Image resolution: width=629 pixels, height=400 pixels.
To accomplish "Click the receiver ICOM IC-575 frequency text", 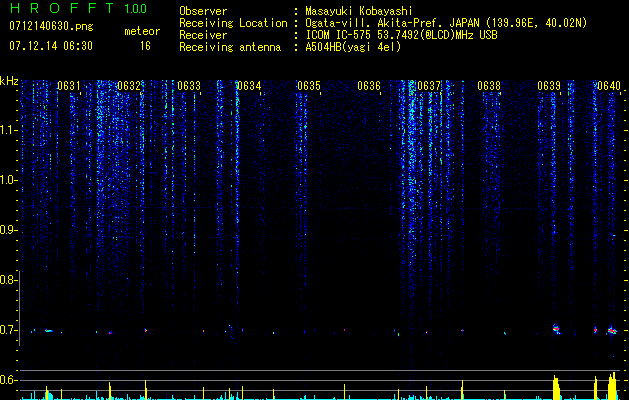I will pos(401,35).
